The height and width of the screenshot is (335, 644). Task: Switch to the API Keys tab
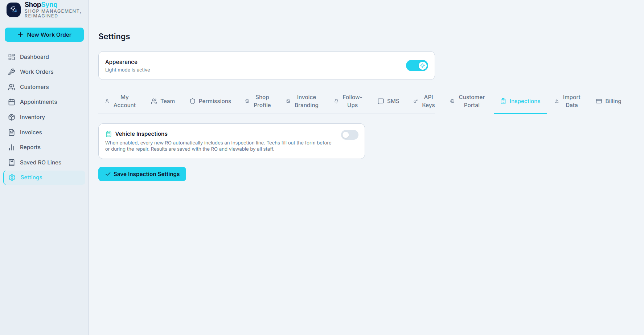pyautogui.click(x=424, y=101)
